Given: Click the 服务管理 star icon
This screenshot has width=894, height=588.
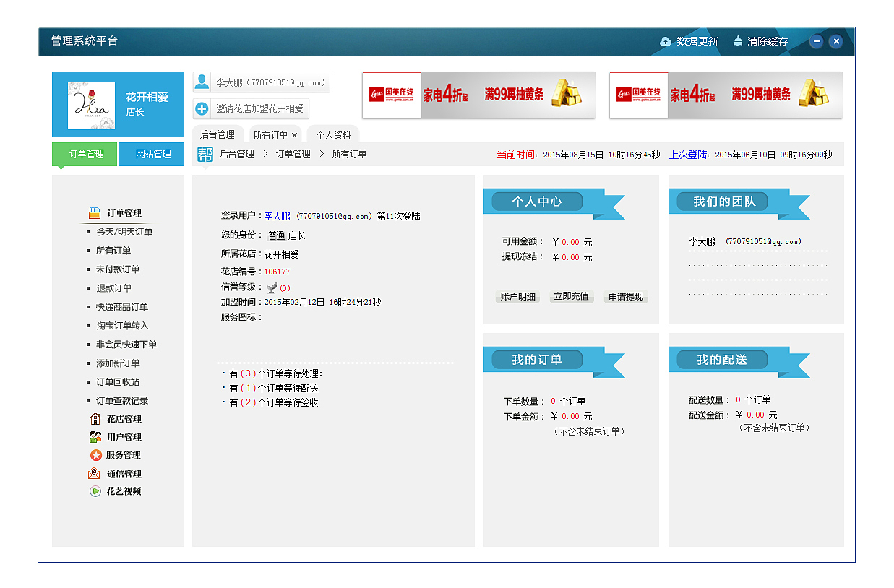Looking at the screenshot, I should 95,455.
